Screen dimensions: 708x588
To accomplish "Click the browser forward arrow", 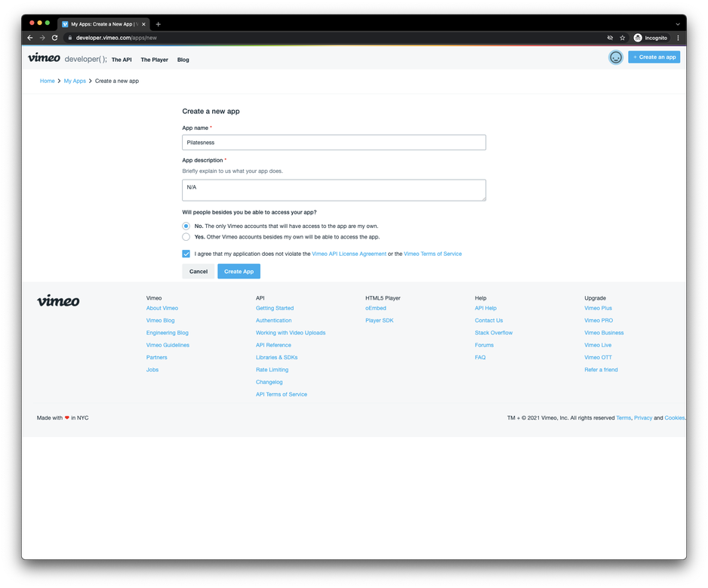I will tap(42, 38).
